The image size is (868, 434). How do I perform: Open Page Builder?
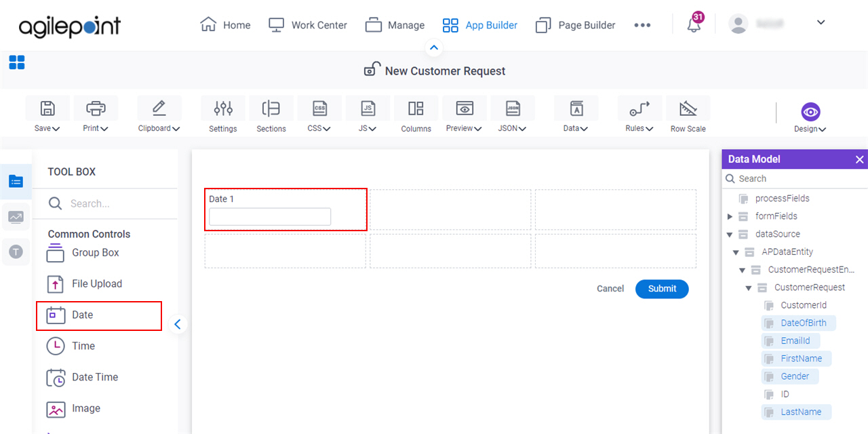pyautogui.click(x=575, y=25)
